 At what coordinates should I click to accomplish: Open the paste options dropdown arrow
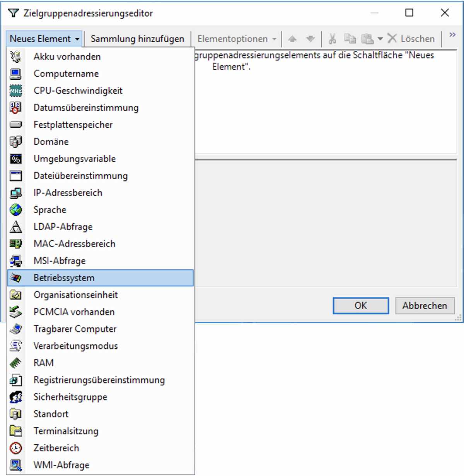click(380, 39)
